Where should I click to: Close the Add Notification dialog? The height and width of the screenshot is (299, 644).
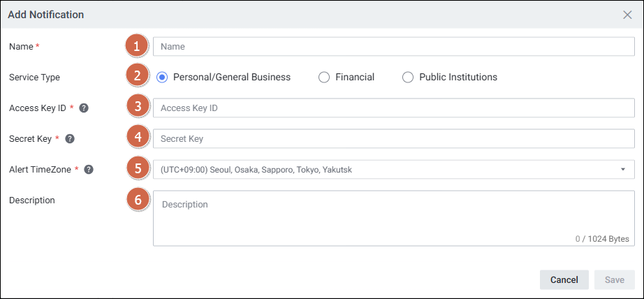(x=627, y=15)
